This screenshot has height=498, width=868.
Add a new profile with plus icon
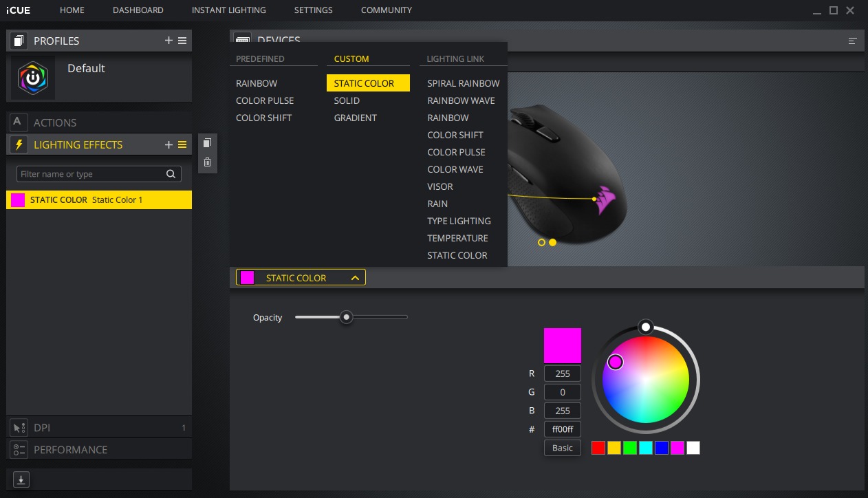(x=169, y=41)
